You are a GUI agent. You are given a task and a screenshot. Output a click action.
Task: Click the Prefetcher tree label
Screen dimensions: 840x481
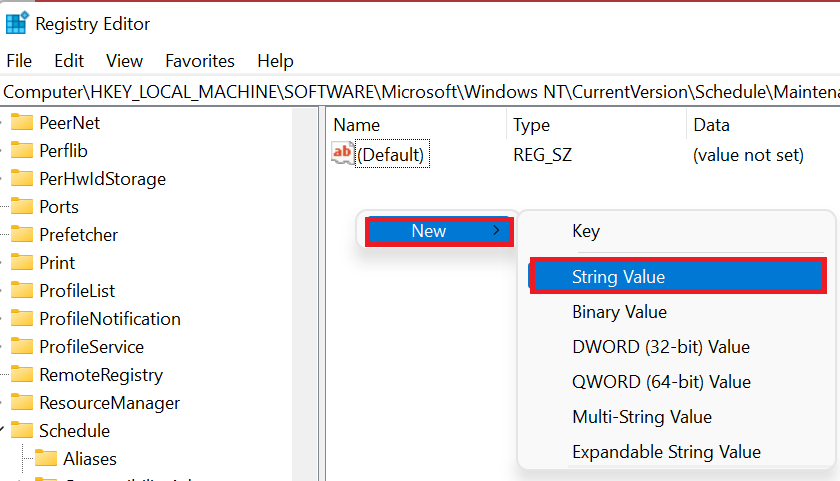[79, 235]
